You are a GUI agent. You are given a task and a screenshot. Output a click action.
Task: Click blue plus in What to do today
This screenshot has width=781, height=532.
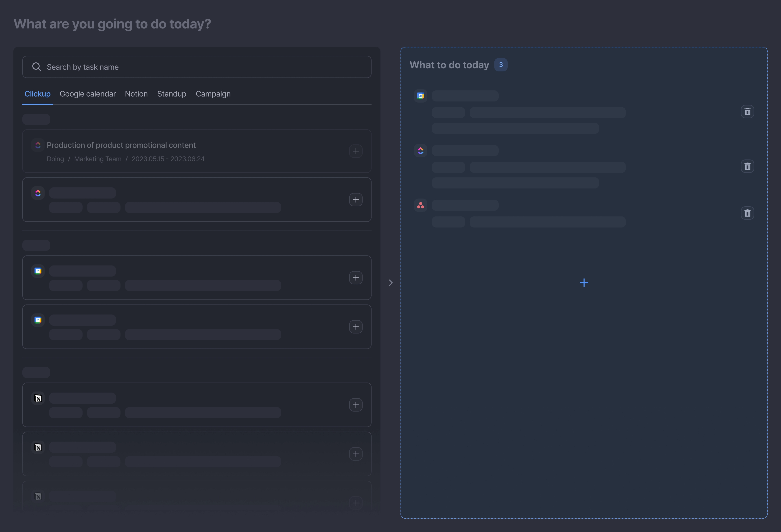click(584, 283)
